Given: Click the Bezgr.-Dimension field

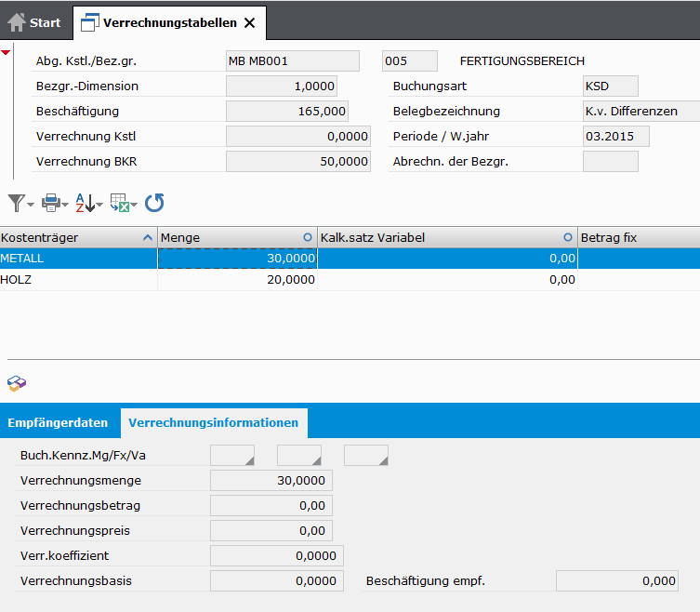Looking at the screenshot, I should point(282,86).
